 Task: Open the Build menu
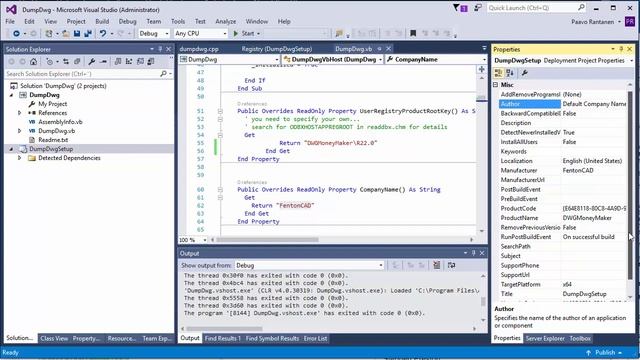102,21
